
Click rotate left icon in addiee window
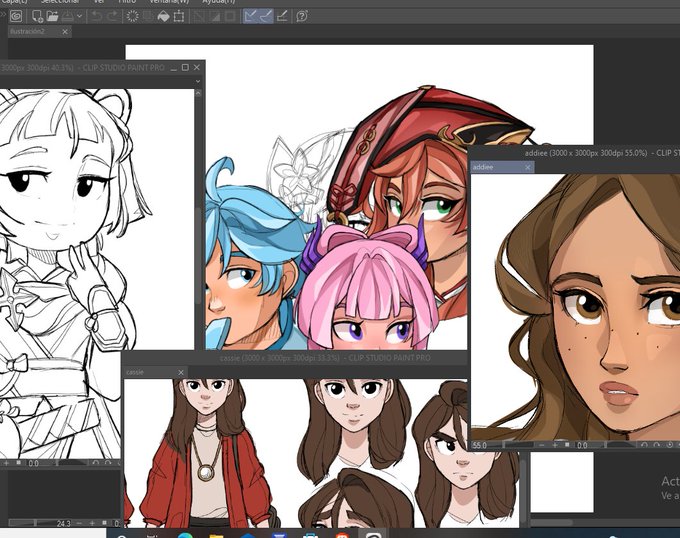(x=644, y=445)
